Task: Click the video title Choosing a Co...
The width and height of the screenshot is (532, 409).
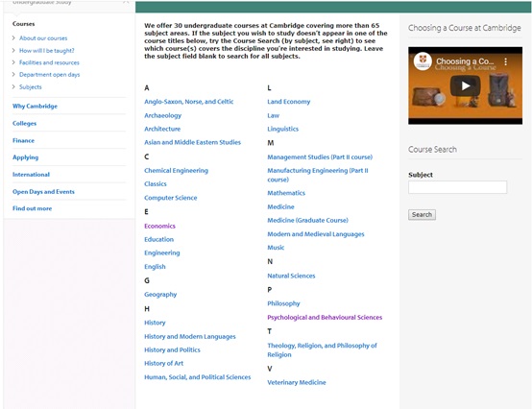Action: pos(465,61)
